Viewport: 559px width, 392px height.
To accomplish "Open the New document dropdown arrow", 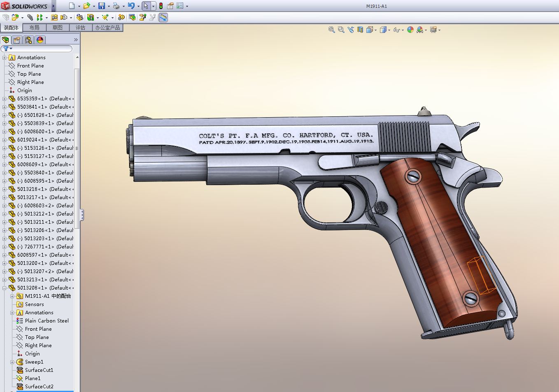I will [79, 6].
